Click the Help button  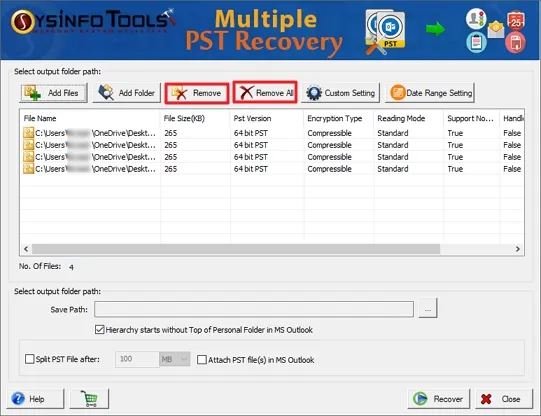pyautogui.click(x=36, y=399)
